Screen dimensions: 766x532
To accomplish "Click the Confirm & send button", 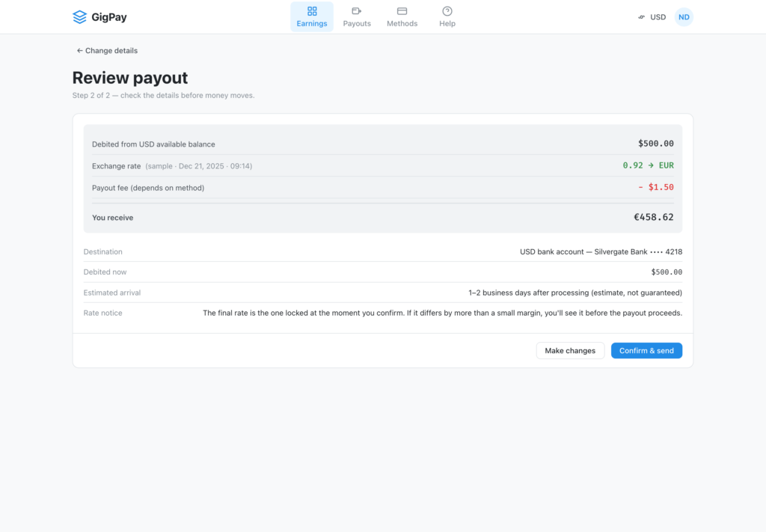I will pos(646,351).
